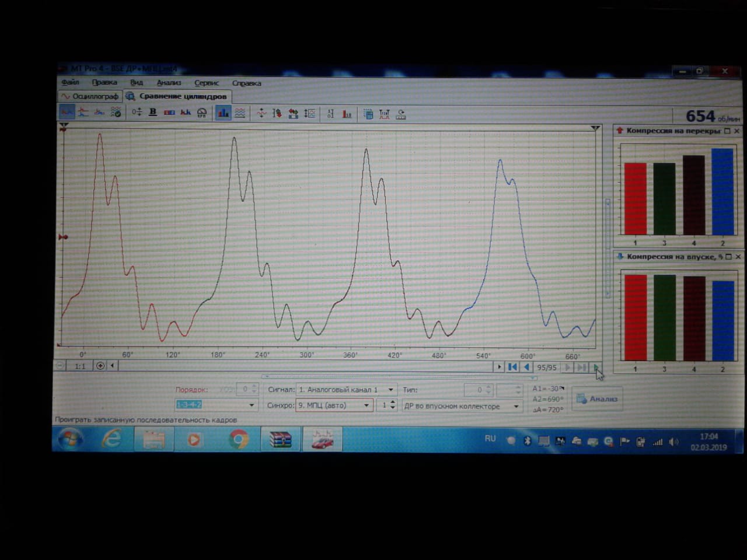The width and height of the screenshot is (747, 560).
Task: Open the Файл menu
Action: point(70,82)
